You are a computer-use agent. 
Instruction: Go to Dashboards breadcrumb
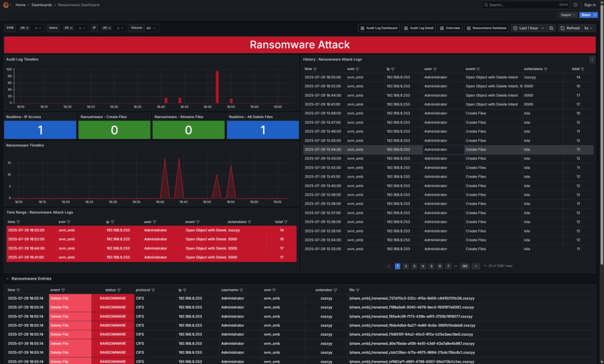(42, 5)
